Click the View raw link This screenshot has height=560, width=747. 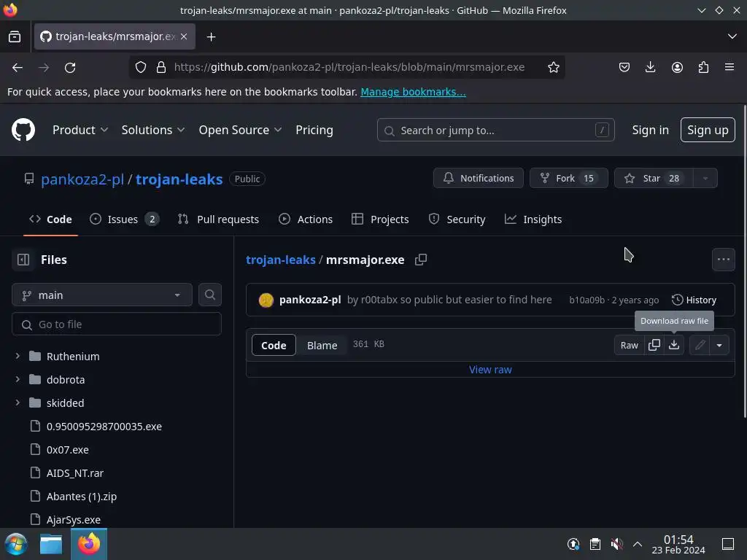tap(490, 370)
